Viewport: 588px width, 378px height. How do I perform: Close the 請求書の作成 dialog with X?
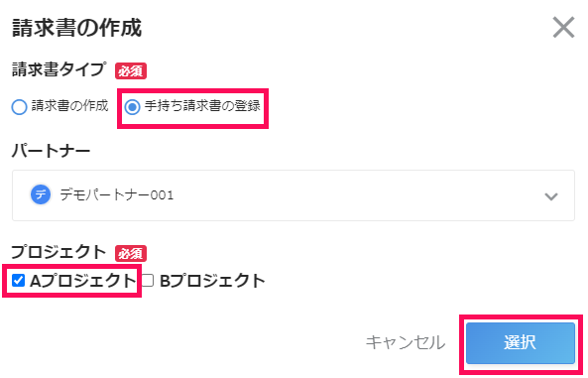(563, 28)
